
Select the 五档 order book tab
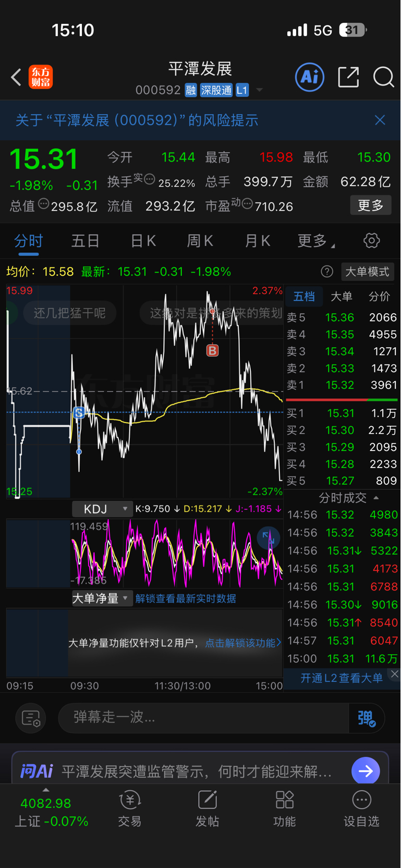click(304, 297)
